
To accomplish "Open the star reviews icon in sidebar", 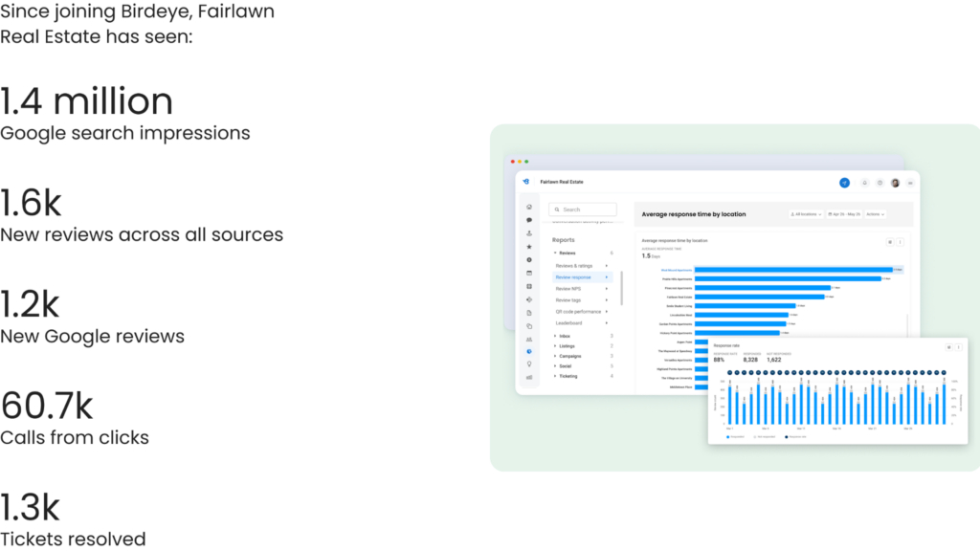I will pos(528,247).
